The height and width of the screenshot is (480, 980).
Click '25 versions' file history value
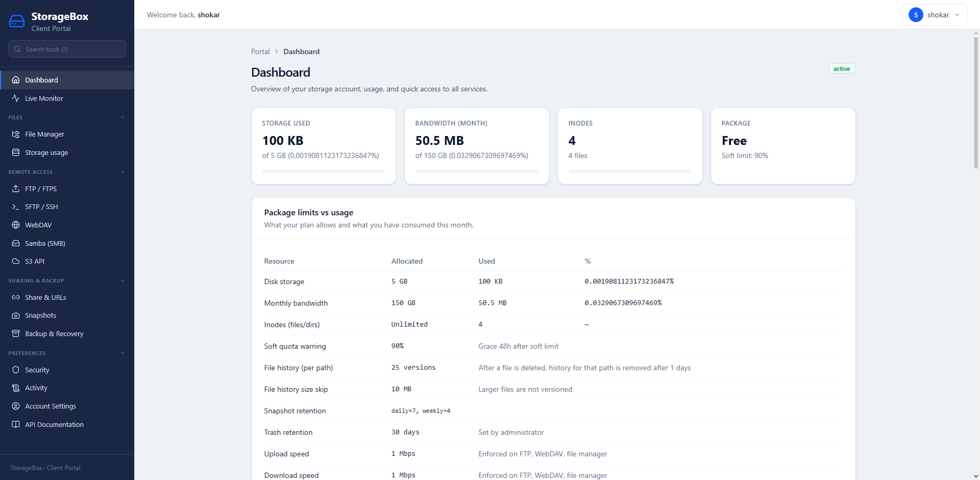[x=413, y=368]
